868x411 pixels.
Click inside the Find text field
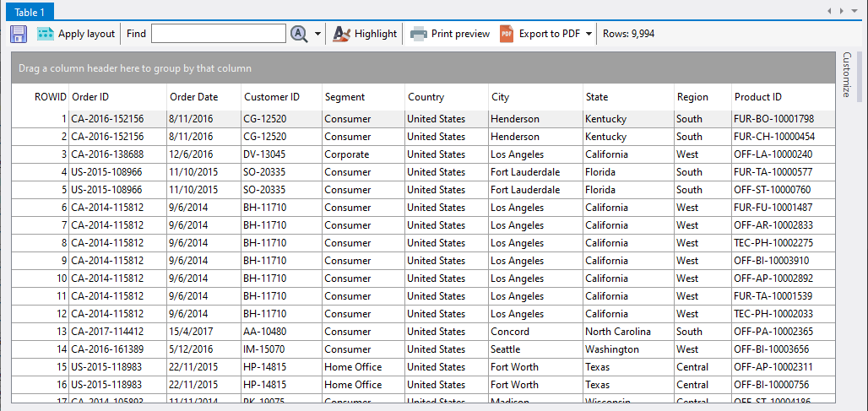pos(218,34)
